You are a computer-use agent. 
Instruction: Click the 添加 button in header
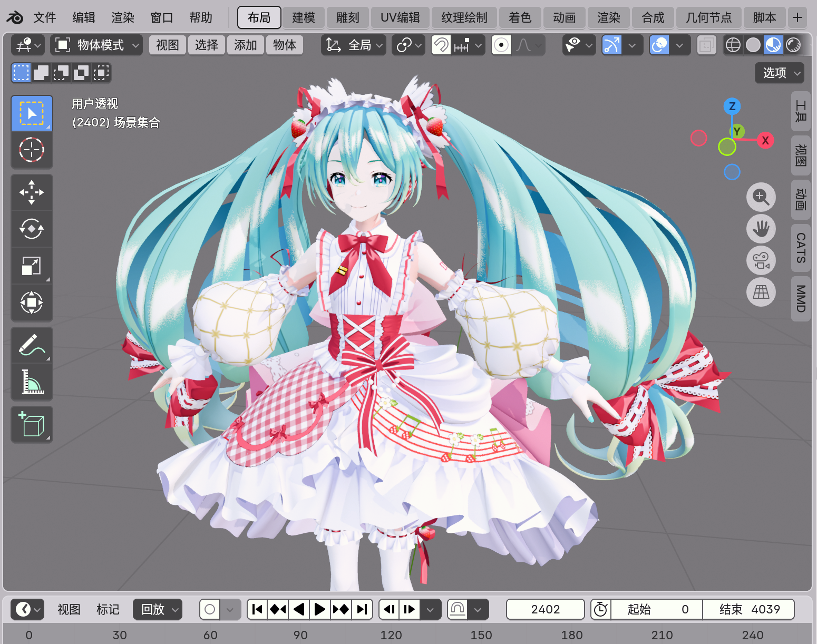coord(245,45)
